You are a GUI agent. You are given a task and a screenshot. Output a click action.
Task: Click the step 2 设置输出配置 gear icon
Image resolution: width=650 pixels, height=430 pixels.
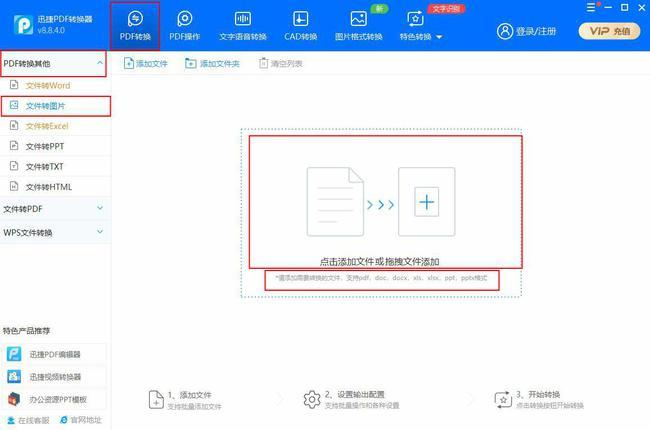(312, 400)
